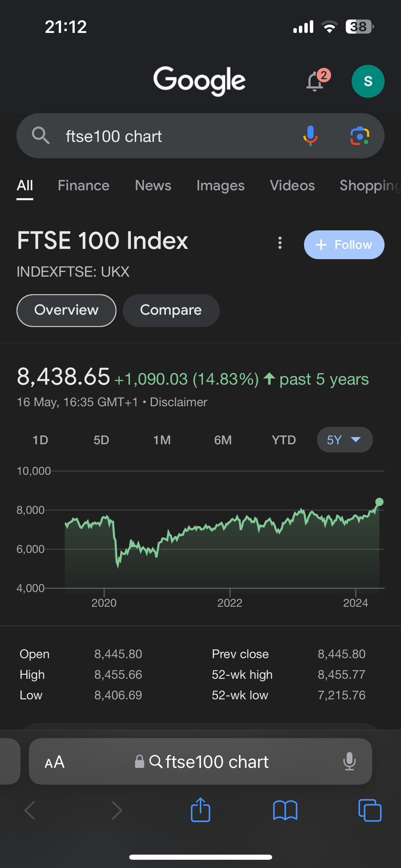The width and height of the screenshot is (401, 868).
Task: Switch to the Finance search tab
Action: pos(84,185)
